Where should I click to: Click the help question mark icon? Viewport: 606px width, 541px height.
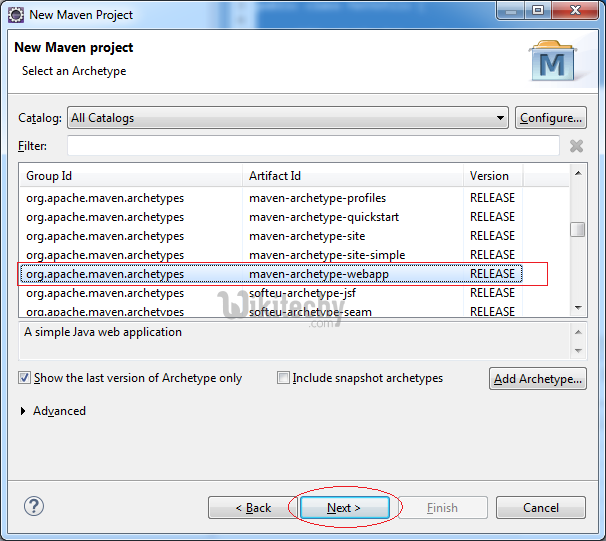(34, 506)
